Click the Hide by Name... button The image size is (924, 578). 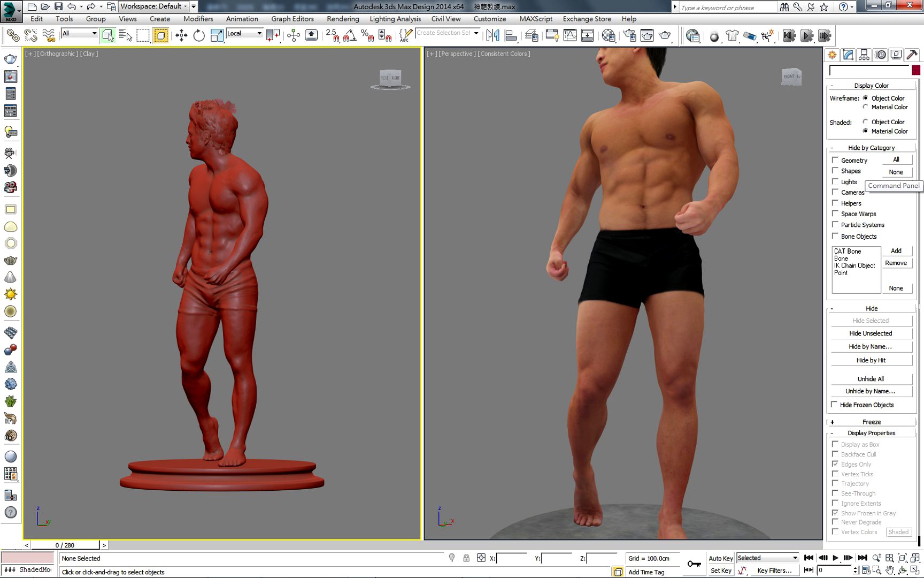point(871,347)
